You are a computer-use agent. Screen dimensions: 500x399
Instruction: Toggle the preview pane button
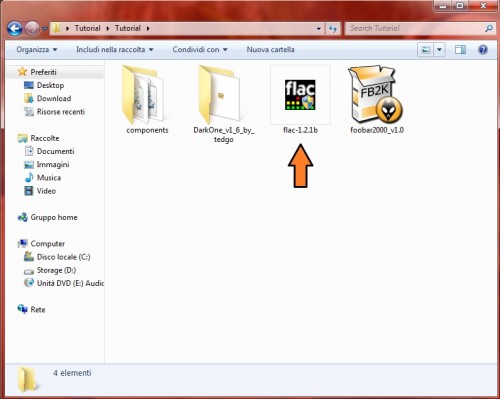point(460,50)
